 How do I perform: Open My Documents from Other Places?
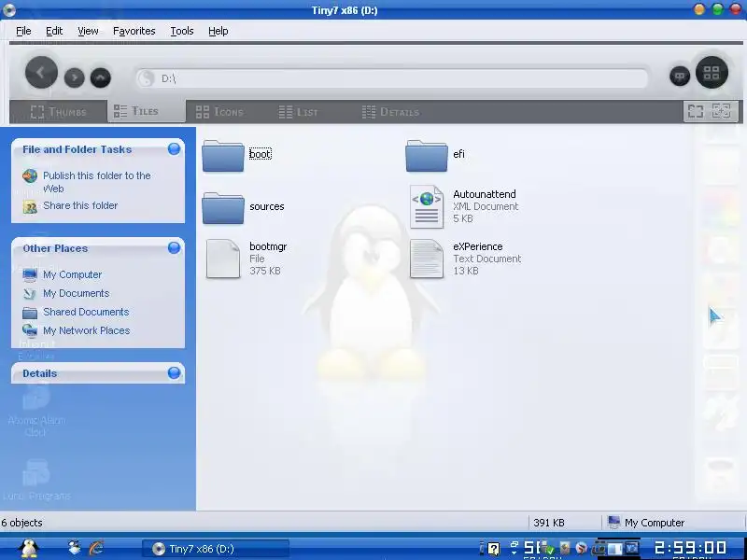77,293
